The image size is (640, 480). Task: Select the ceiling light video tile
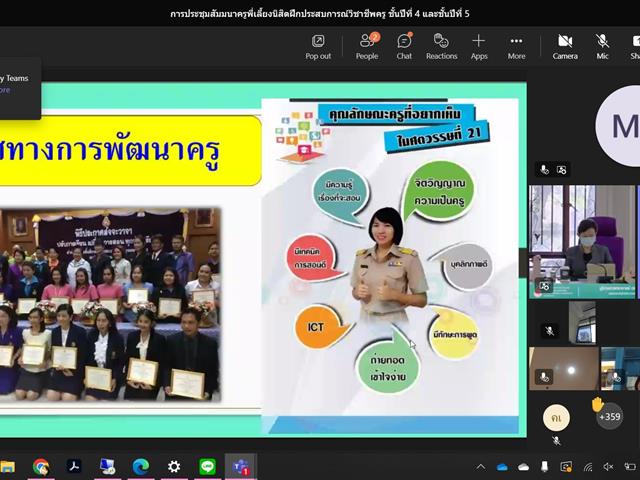564,369
